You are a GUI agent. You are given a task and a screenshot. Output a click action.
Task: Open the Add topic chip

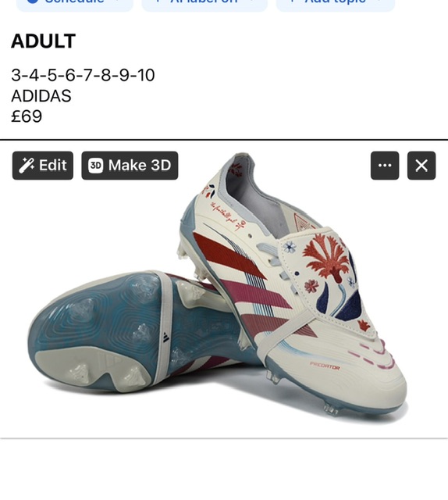tap(336, 4)
